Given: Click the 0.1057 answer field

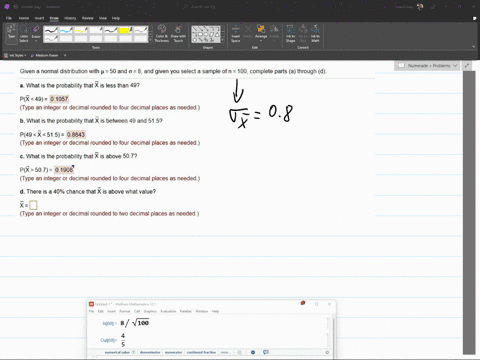Looking at the screenshot, I should (59, 99).
